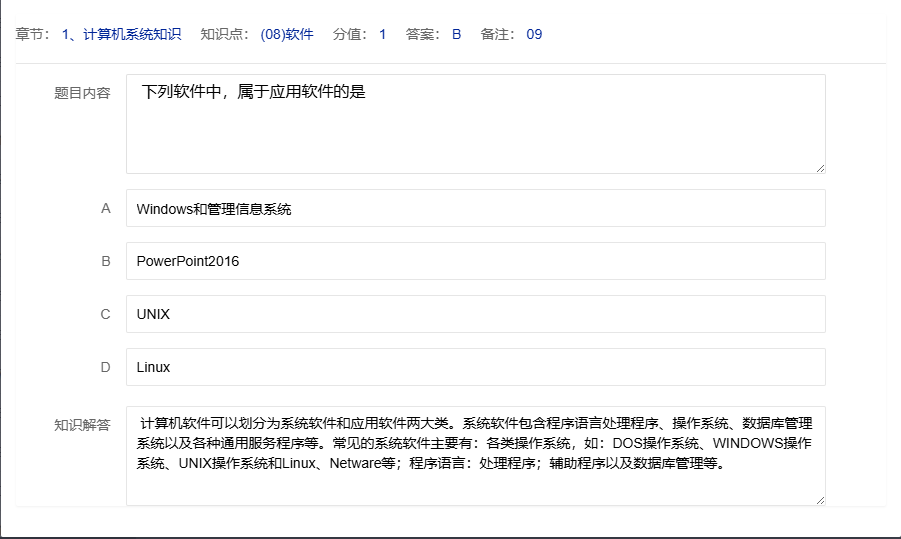Click the A label beside the Windows option
The image size is (901, 539).
click(105, 209)
